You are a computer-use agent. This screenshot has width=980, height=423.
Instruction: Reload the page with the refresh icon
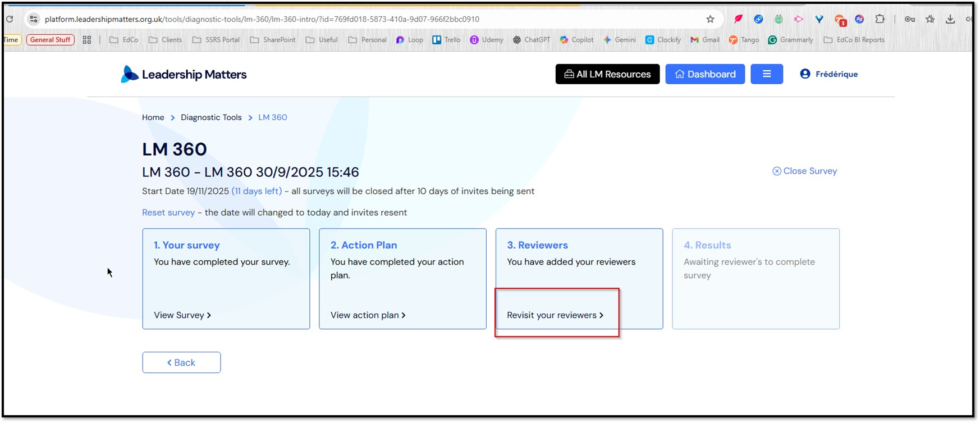(10, 19)
